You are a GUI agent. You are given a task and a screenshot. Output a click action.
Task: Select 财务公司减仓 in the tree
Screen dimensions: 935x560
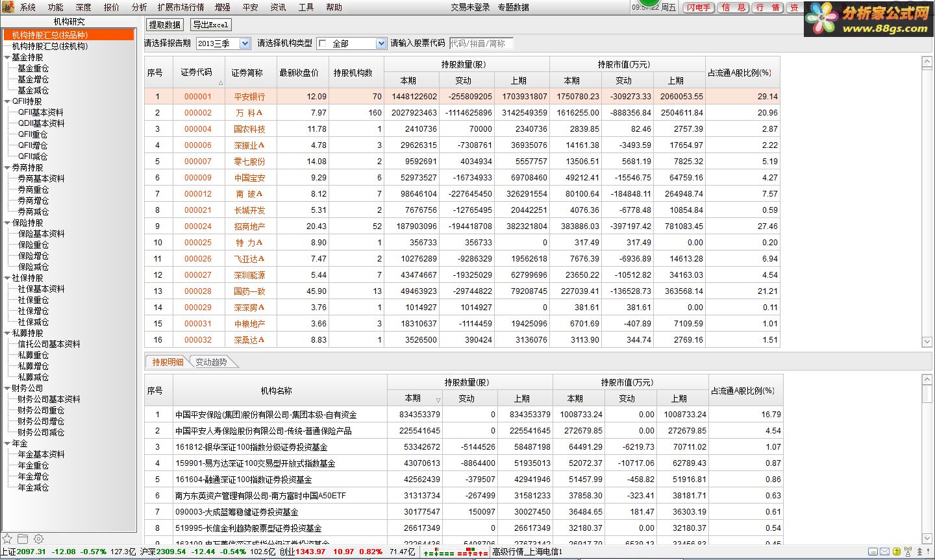point(41,432)
